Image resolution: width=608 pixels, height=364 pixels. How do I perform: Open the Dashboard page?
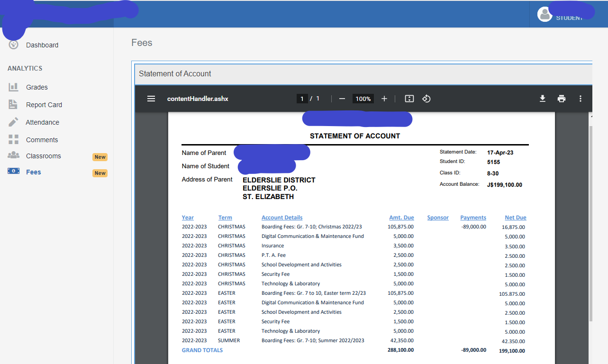(x=42, y=45)
